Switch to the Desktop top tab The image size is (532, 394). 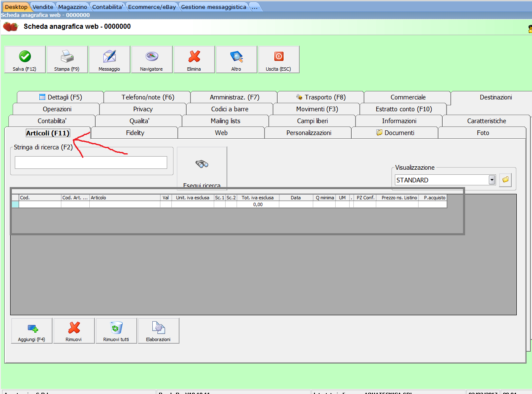16,7
